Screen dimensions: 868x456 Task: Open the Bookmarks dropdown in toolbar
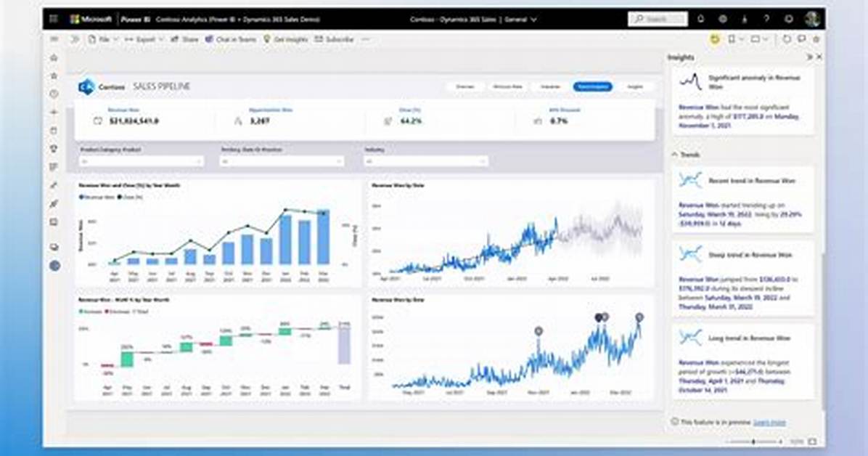735,39
